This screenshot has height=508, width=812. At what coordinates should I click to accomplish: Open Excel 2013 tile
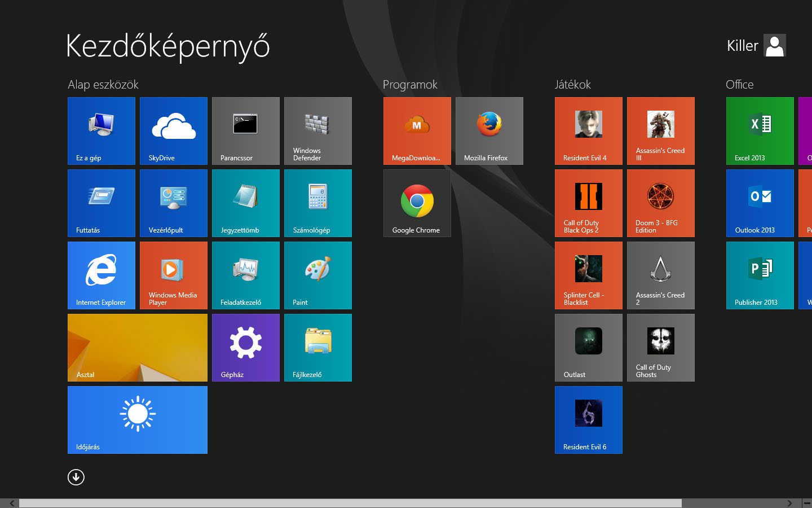point(760,131)
